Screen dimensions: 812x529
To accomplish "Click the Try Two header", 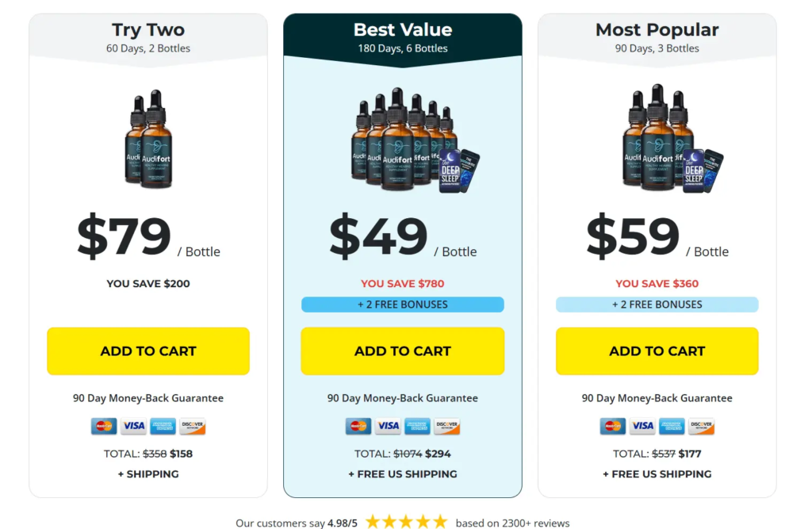I will pyautogui.click(x=148, y=36).
